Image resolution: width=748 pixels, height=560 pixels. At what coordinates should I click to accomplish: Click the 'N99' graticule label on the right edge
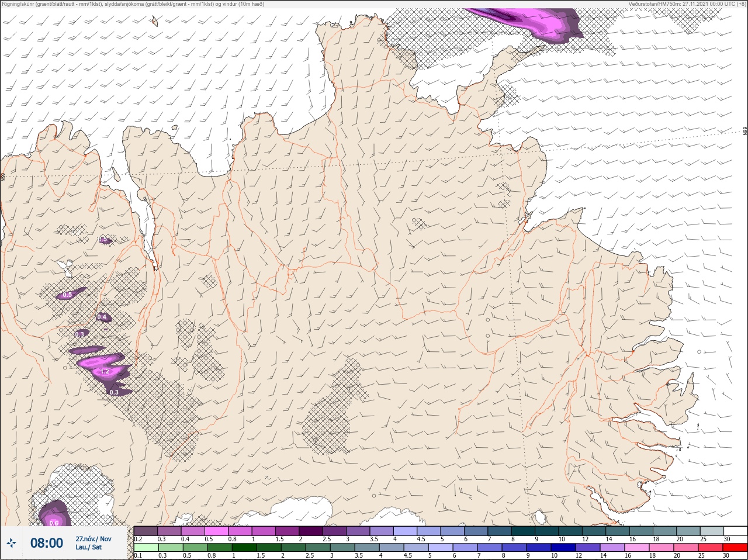click(x=745, y=132)
